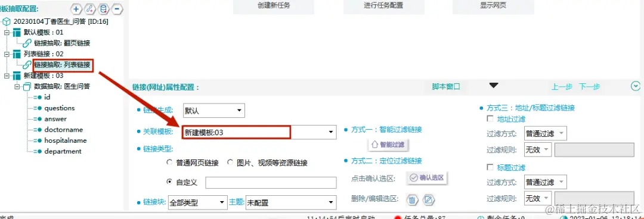The height and width of the screenshot is (219, 644).
Task: Click the field icon next to answer
Action: click(38, 119)
